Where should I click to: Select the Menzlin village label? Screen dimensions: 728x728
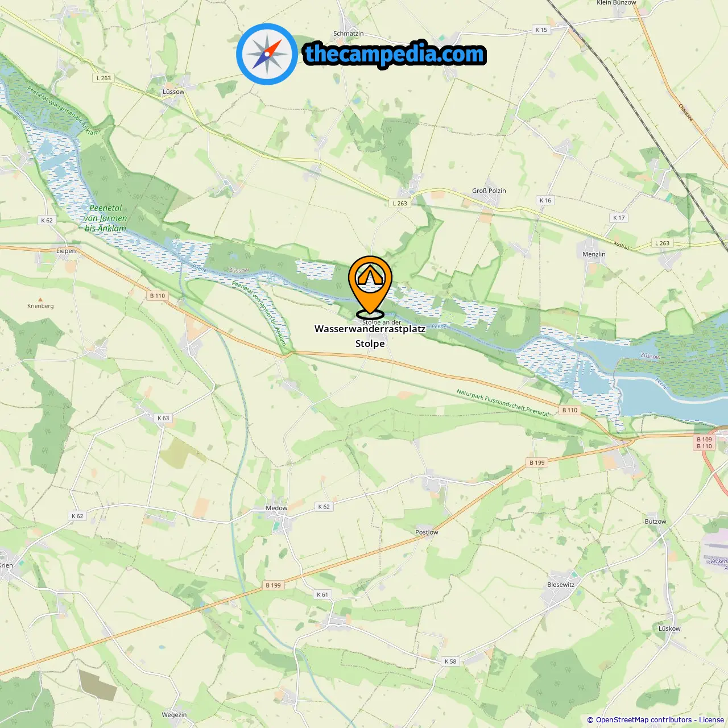pyautogui.click(x=594, y=254)
